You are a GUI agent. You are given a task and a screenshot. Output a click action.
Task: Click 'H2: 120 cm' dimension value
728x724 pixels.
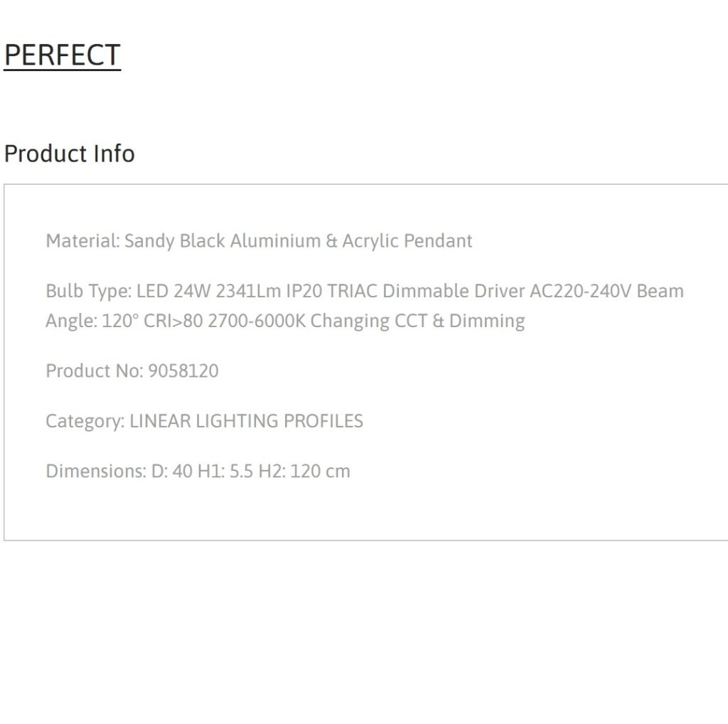pyautogui.click(x=304, y=472)
